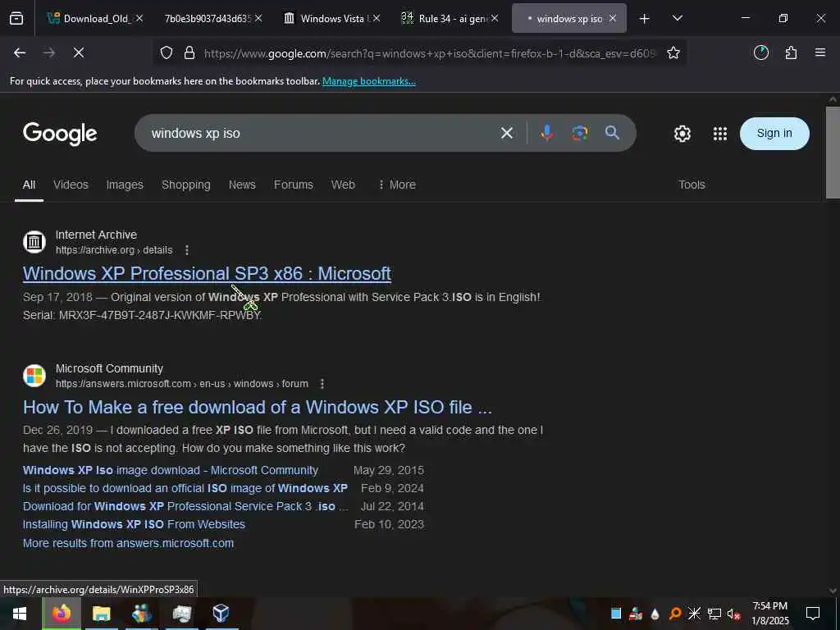
Task: Select Videos search filter
Action: (71, 185)
